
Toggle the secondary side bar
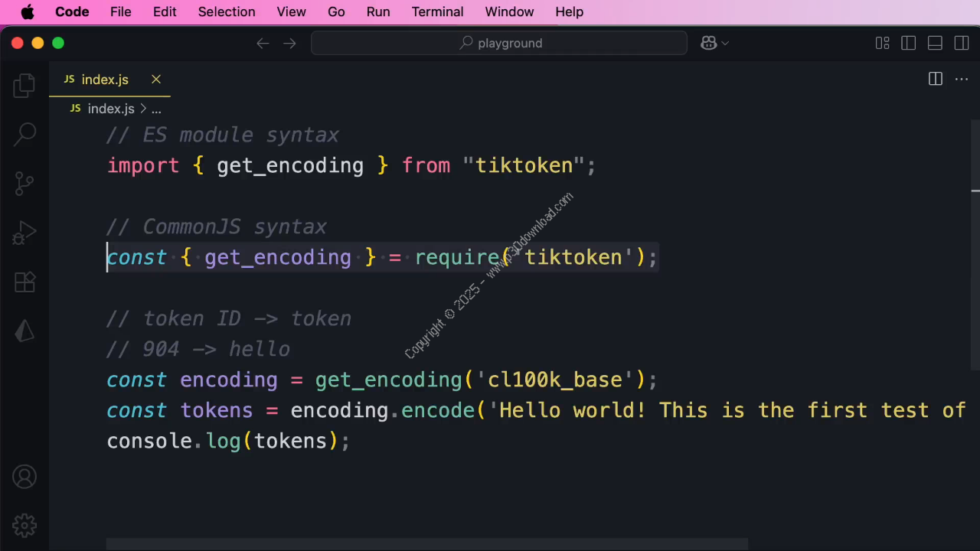(x=962, y=44)
